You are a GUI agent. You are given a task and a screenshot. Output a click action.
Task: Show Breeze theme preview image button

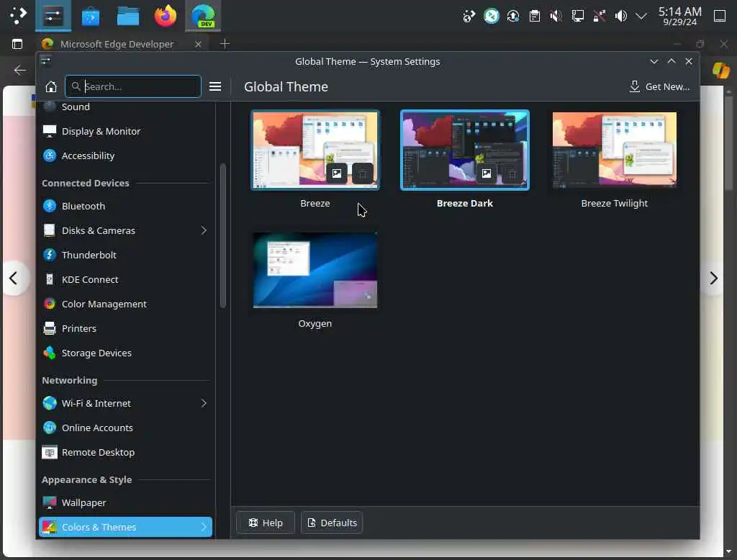pos(337,173)
